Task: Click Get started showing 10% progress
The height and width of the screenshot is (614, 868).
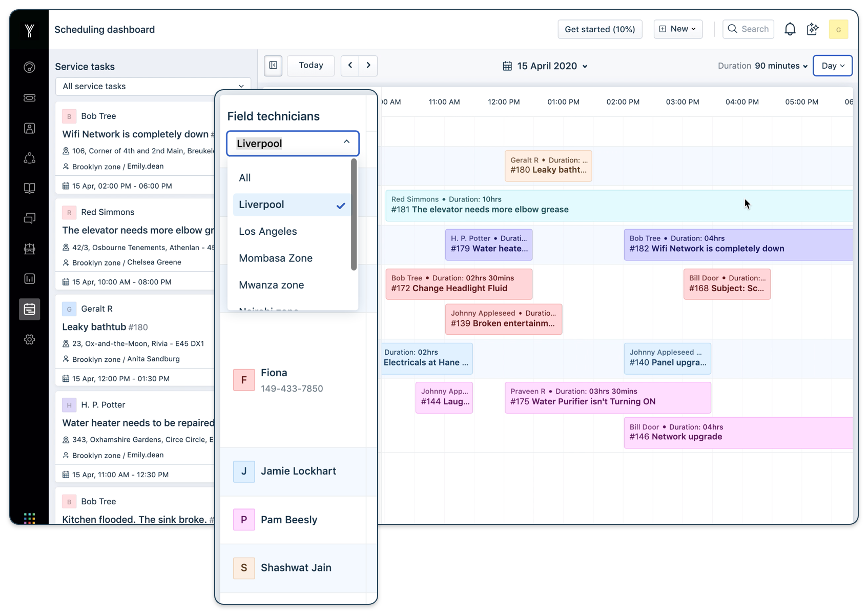Action: (x=600, y=29)
